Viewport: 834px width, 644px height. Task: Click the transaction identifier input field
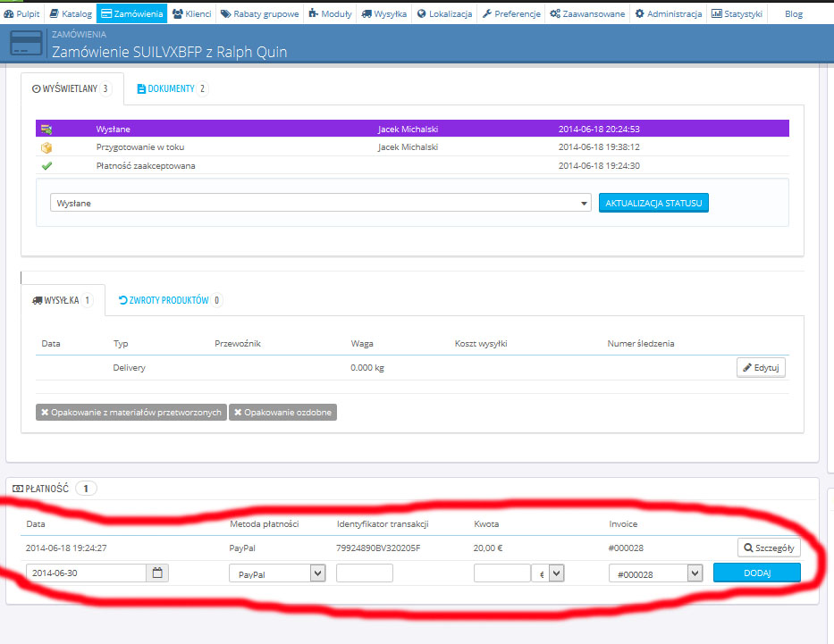click(x=365, y=573)
